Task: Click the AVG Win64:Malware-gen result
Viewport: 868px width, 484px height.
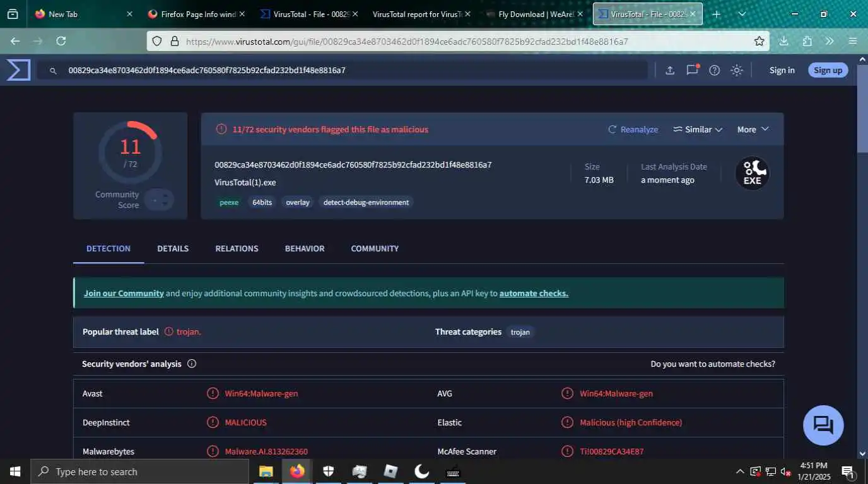Action: (616, 393)
